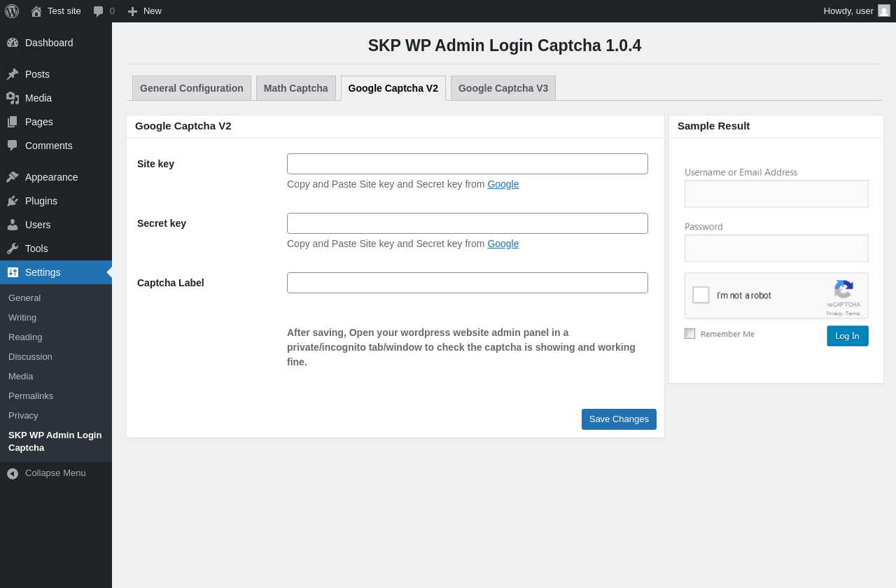
Task: Click the Howdy, user account link
Action: [x=857, y=11]
